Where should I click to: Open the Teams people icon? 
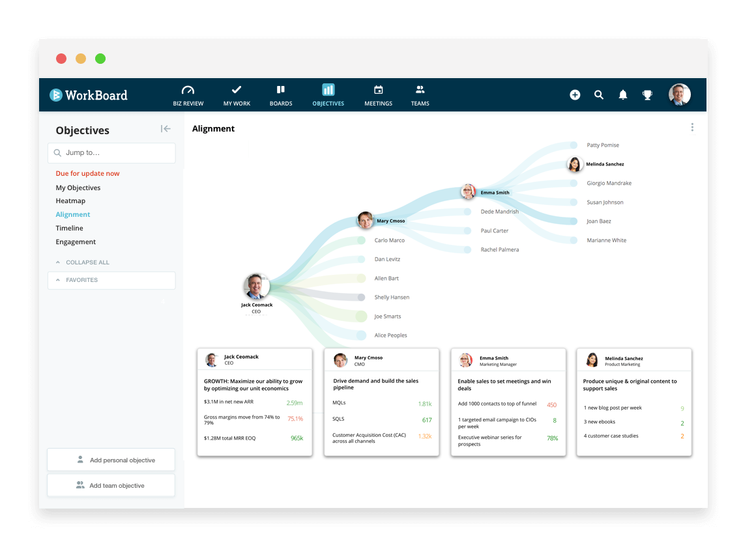tap(420, 90)
